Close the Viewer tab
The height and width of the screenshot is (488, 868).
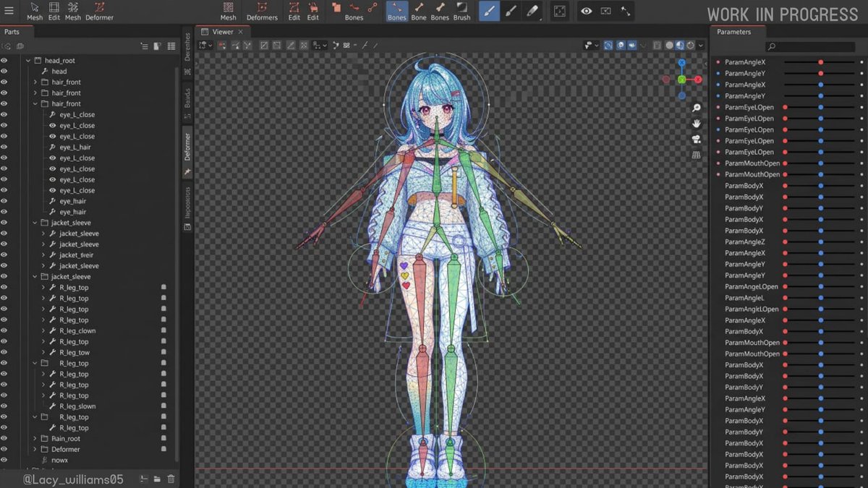tap(241, 32)
